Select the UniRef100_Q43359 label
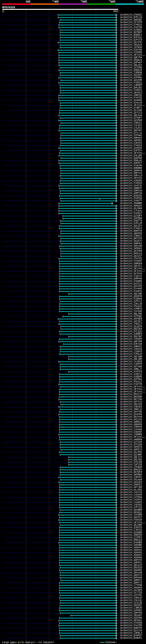146x644 pixels. [x=131, y=251]
